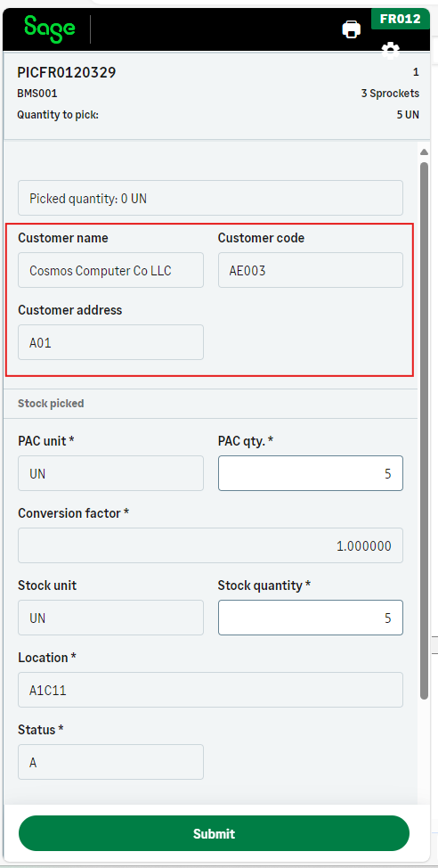Click the BMS001 product code

click(37, 94)
